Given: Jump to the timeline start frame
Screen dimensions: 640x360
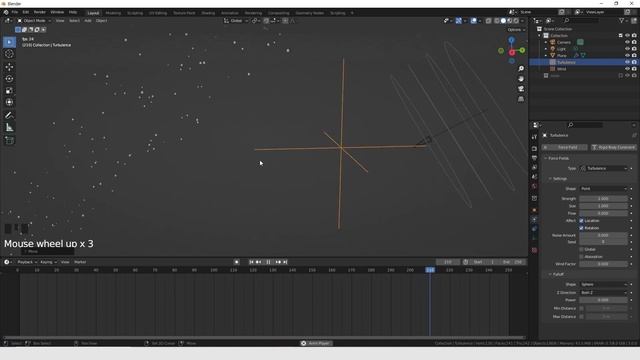Looking at the screenshot, I should 251,262.
